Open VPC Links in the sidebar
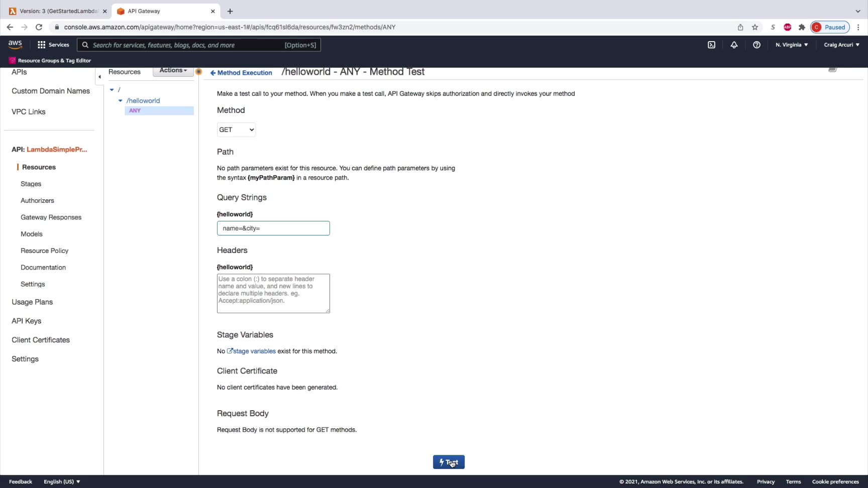The image size is (868, 488). [29, 111]
